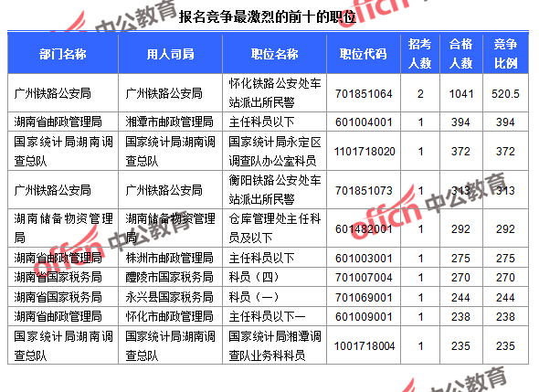Click 394 in the 合格人数 column
The height and width of the screenshot is (392, 539).
pos(460,122)
